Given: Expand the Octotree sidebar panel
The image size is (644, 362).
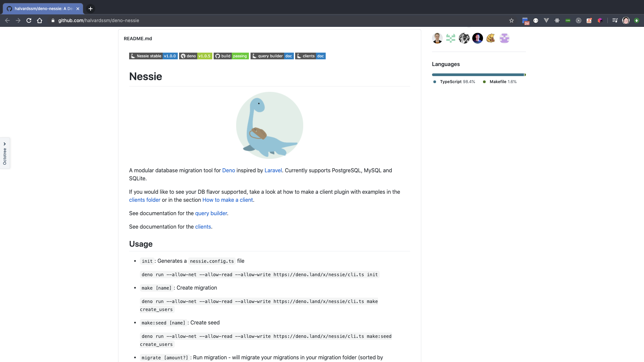Looking at the screenshot, I should (5, 153).
